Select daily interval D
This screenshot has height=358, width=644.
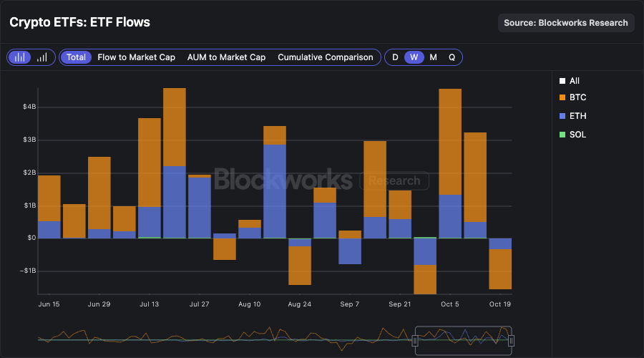[x=395, y=57]
